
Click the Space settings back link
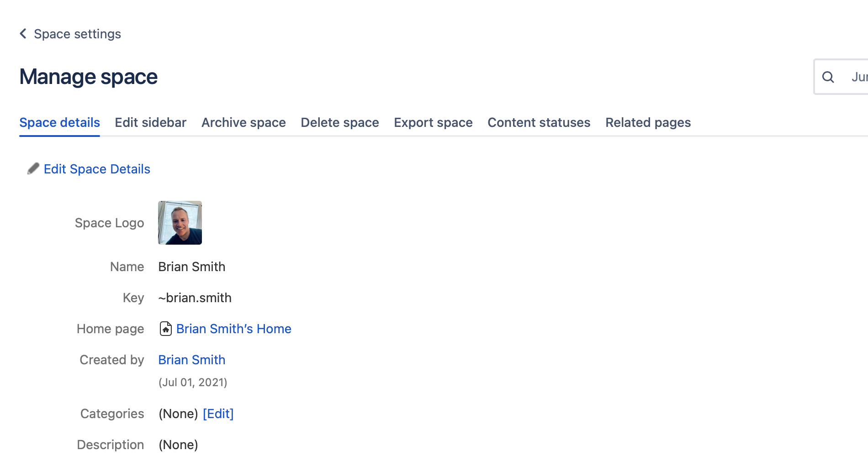click(77, 34)
